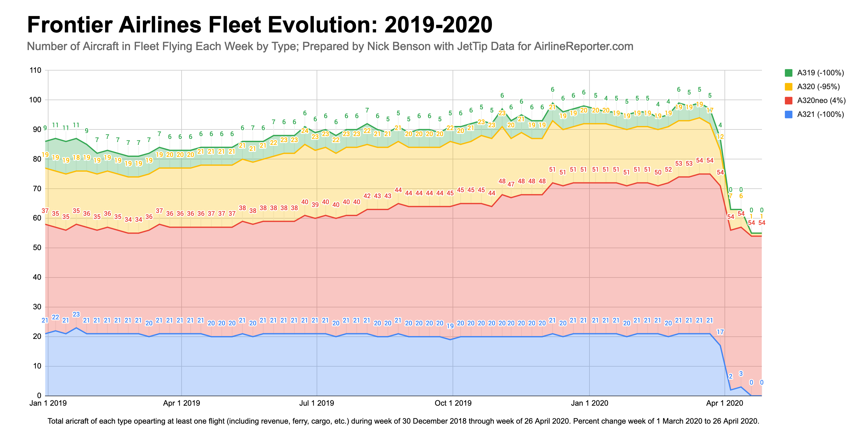The width and height of the screenshot is (868, 446).
Task: Click the blue "23" A321 peak data label
Action: coord(76,315)
